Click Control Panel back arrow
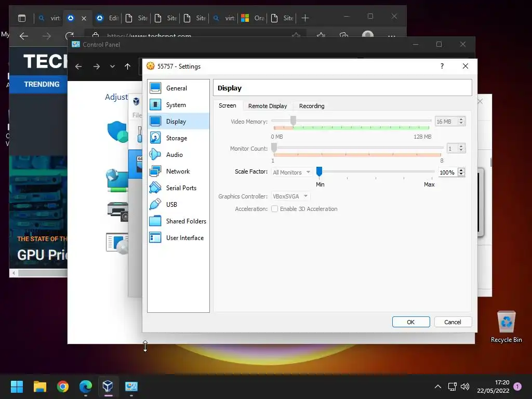The image size is (532, 399). (x=78, y=66)
